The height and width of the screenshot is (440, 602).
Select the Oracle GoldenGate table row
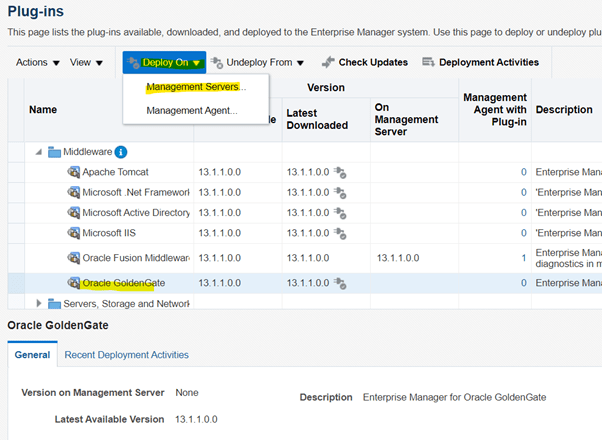click(300, 283)
